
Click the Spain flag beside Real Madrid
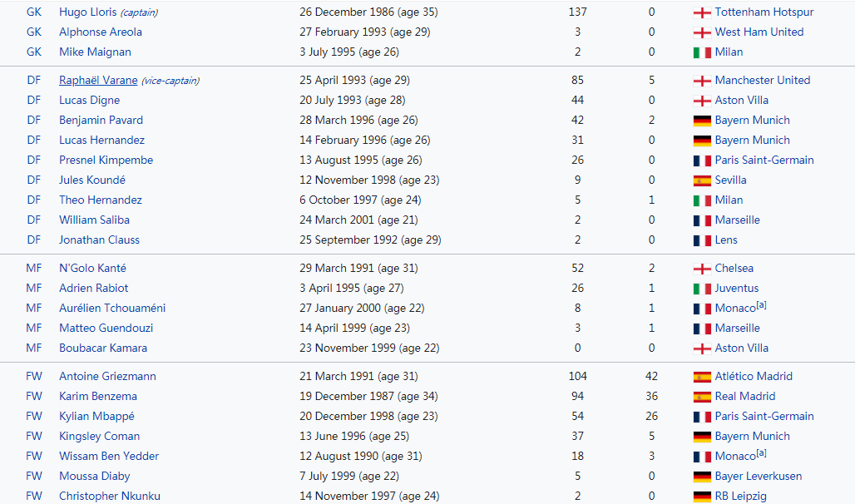pyautogui.click(x=702, y=397)
